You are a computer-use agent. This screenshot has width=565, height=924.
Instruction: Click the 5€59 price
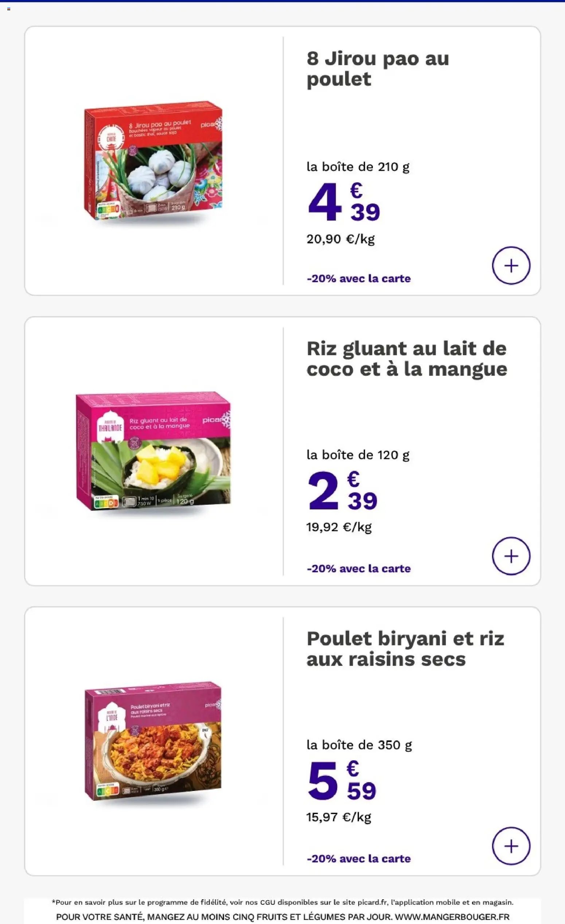point(342,781)
